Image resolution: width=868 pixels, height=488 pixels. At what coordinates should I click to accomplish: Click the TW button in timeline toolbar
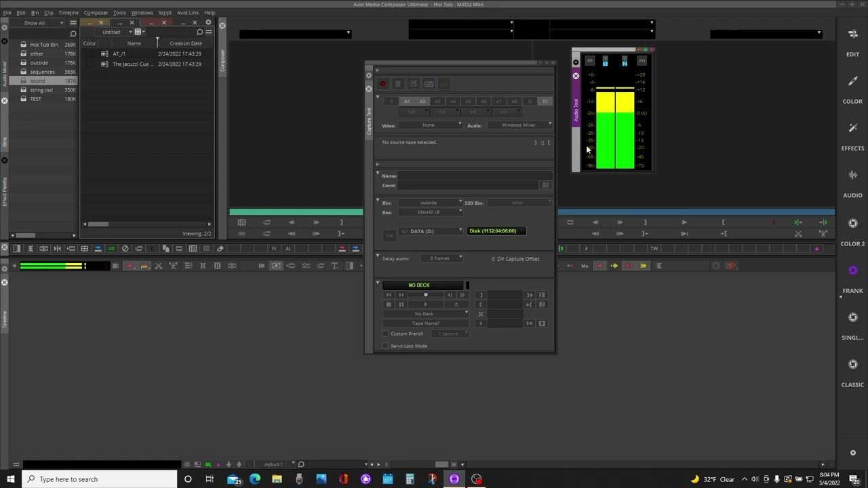pos(654,249)
